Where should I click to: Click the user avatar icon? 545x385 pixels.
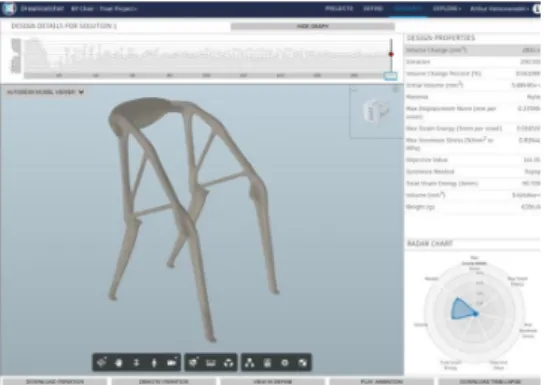coord(537,9)
